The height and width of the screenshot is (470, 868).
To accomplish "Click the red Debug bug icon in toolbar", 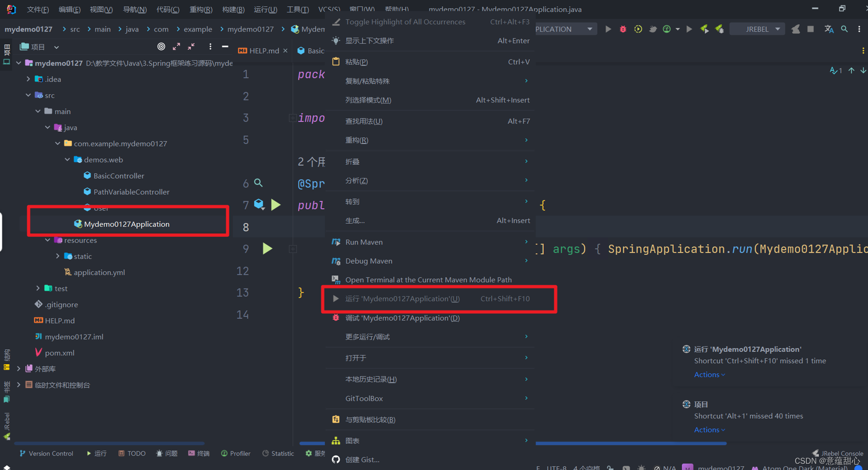I will point(623,29).
